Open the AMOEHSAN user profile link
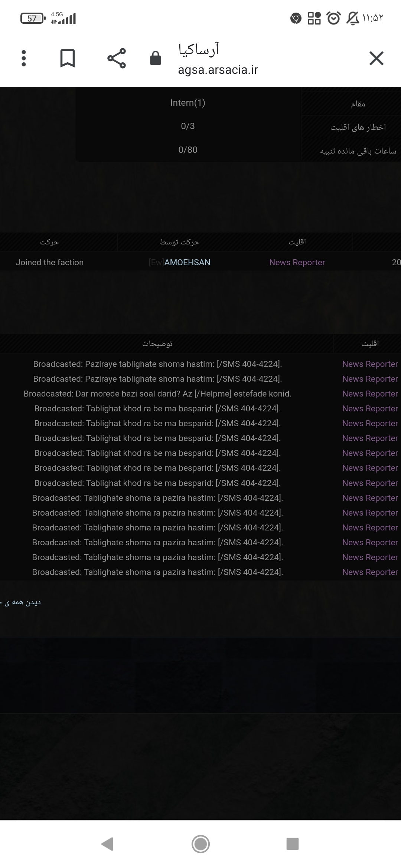Viewport: 401px width, 868px height. [x=187, y=262]
